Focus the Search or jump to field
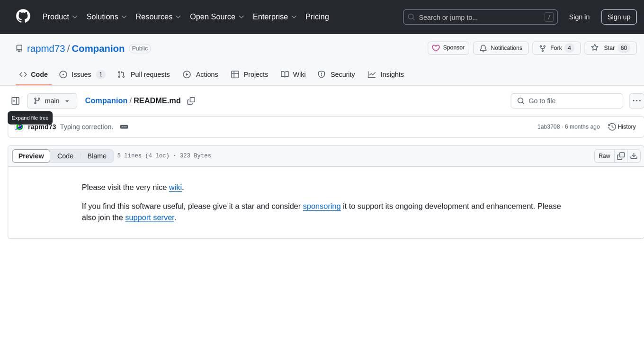 [x=480, y=17]
